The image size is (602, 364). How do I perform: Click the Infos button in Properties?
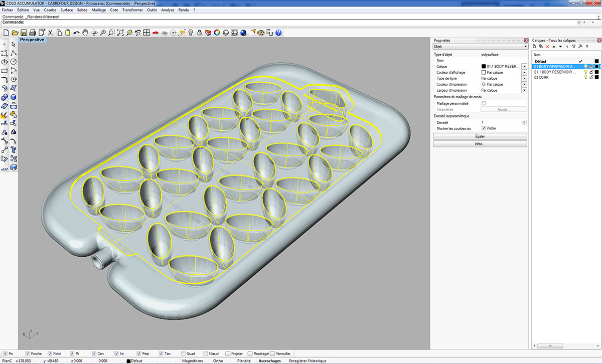(x=480, y=144)
